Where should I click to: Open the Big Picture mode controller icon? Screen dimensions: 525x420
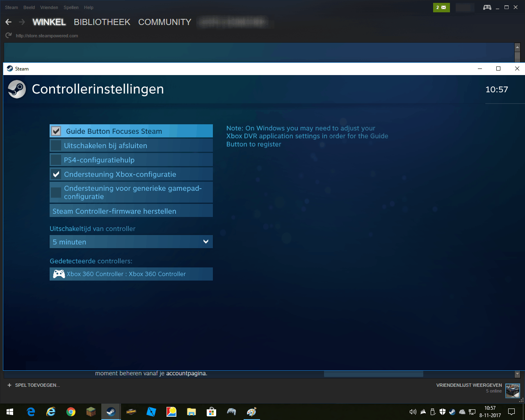coord(487,7)
